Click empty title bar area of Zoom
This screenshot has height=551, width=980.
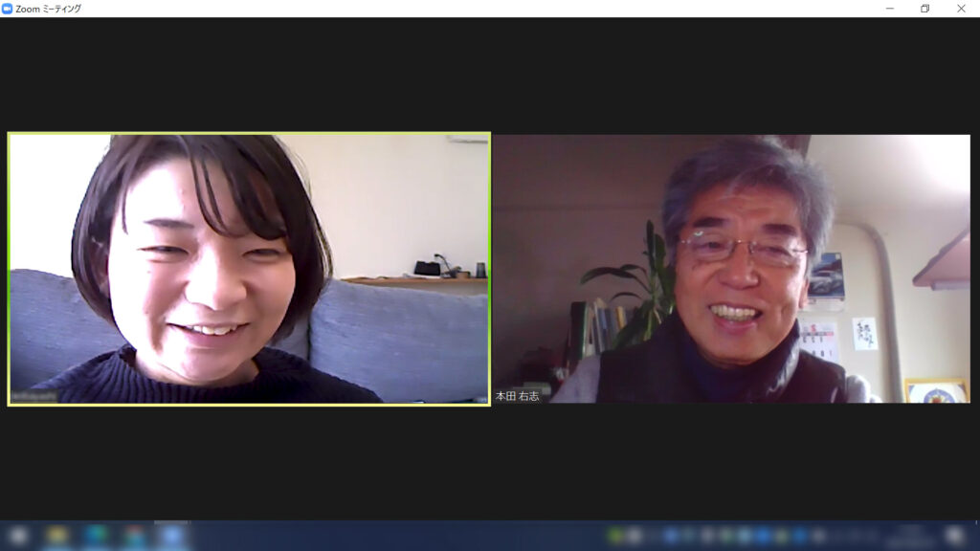(x=479, y=9)
